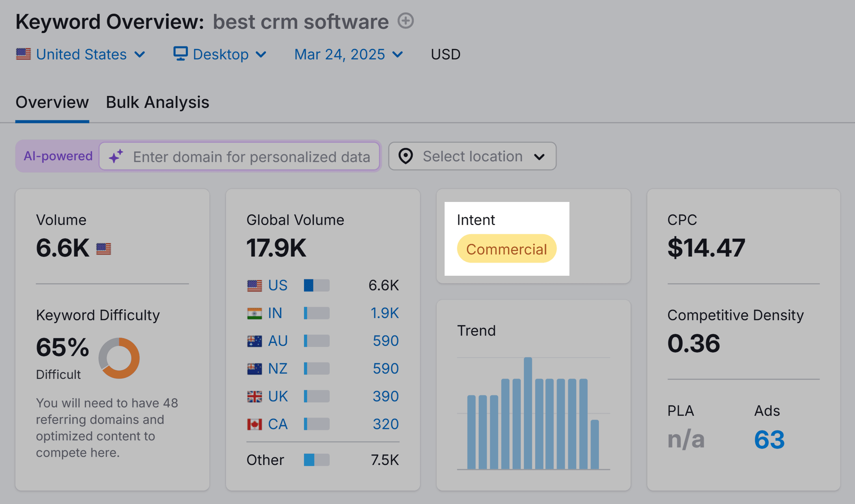Open the Select location dropdown
This screenshot has width=855, height=504.
(x=472, y=156)
